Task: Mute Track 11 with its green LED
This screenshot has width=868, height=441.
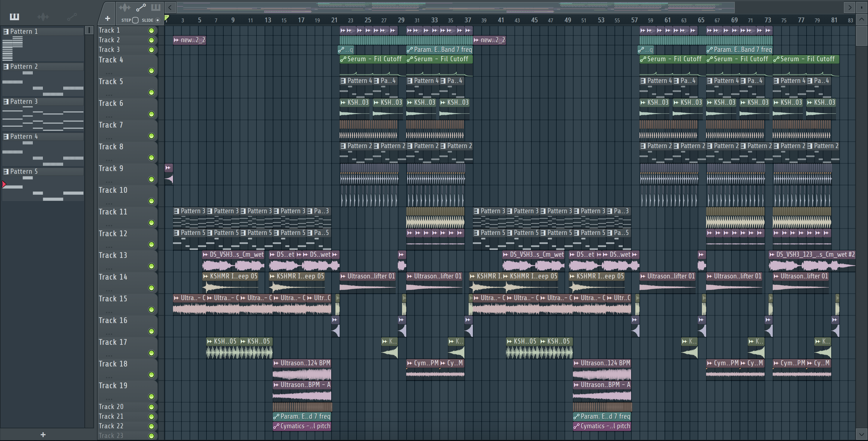Action: (151, 223)
